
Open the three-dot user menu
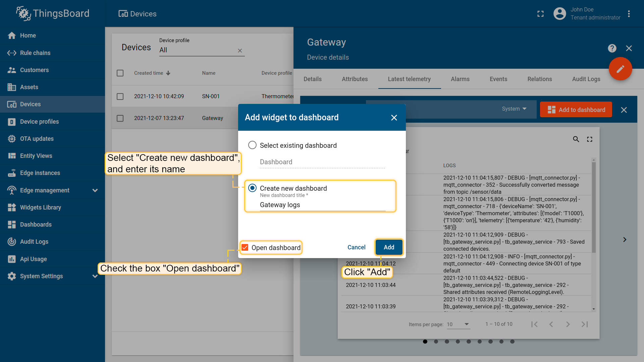pyautogui.click(x=629, y=14)
